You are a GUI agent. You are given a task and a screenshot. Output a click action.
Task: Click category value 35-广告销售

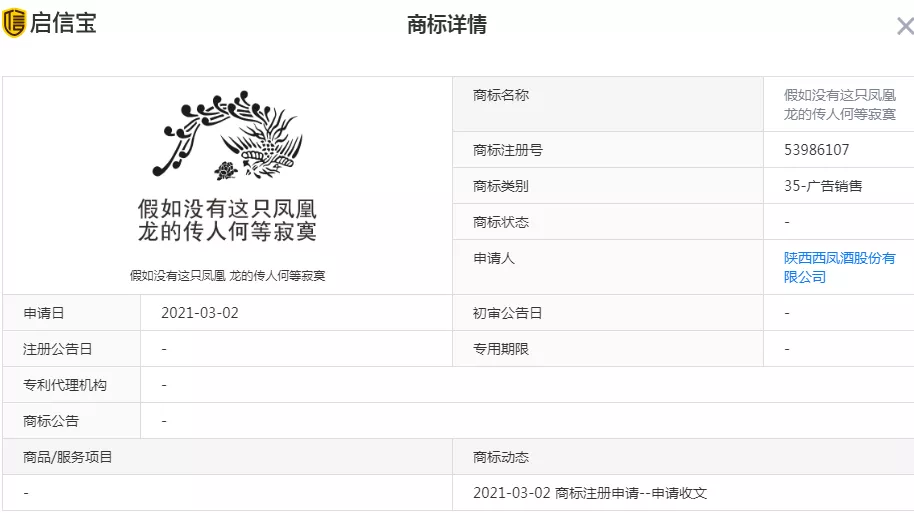(822, 186)
